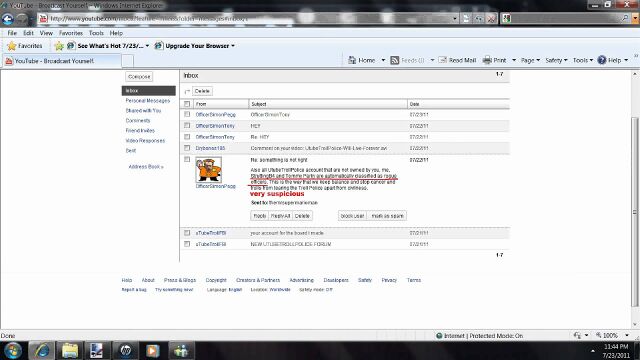Screen dimensions: 640x360
Task: Click the Stop loading X icon
Action: point(491,19)
